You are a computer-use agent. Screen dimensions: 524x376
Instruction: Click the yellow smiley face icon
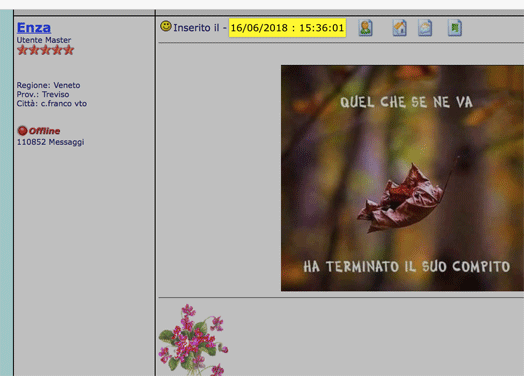166,26
